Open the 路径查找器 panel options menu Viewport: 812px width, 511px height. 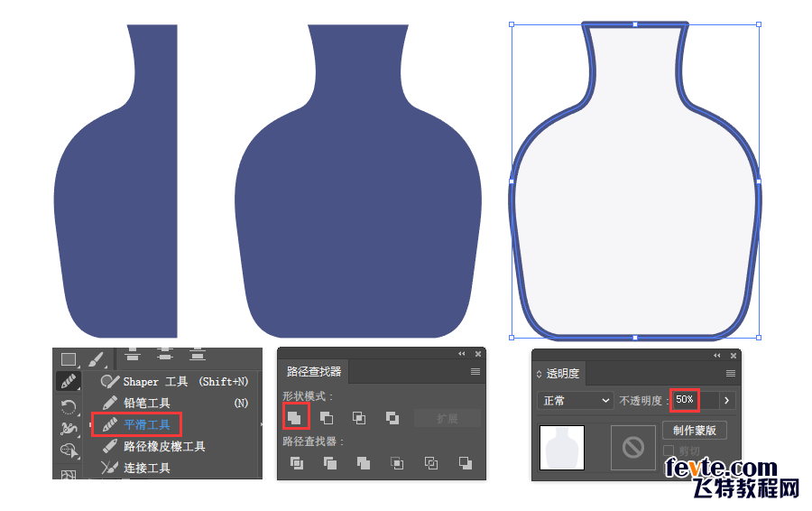click(x=475, y=372)
